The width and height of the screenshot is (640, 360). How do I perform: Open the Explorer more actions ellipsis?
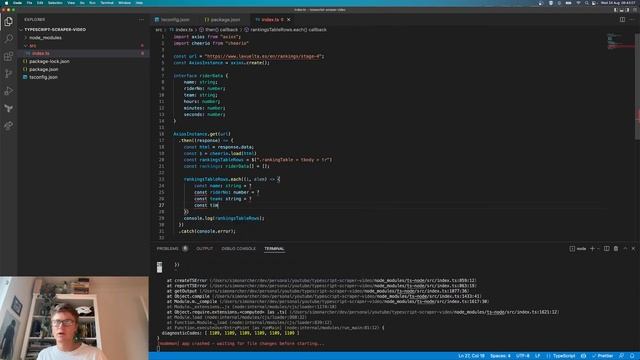tap(141, 20)
